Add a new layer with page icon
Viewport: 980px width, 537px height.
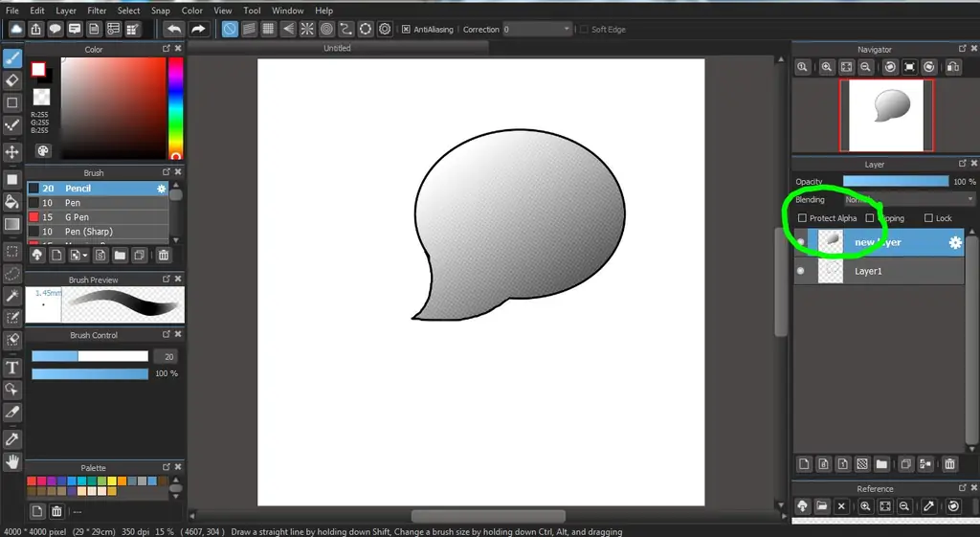[804, 464]
